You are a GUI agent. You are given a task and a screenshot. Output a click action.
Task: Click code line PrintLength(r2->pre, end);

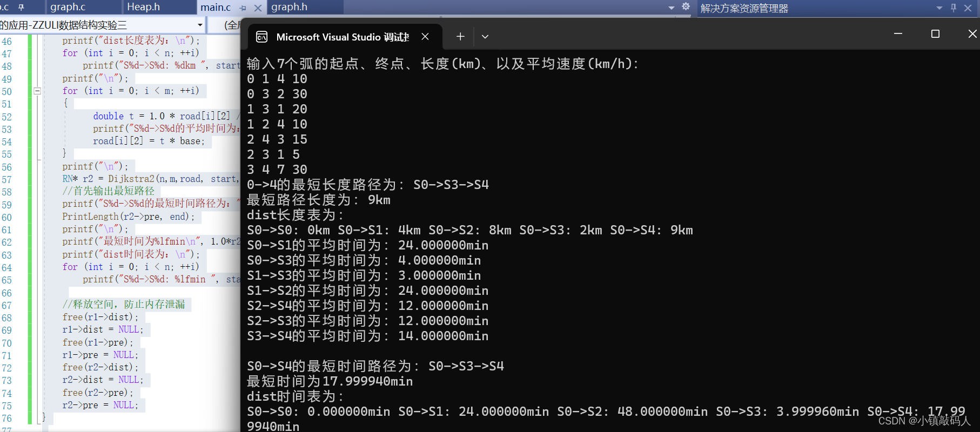(x=128, y=217)
